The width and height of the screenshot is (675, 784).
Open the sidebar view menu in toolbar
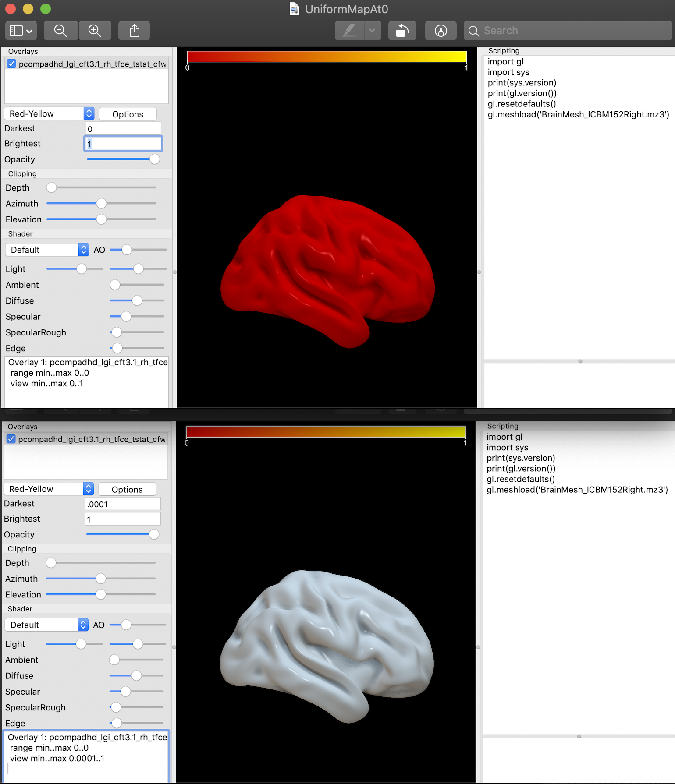21,31
